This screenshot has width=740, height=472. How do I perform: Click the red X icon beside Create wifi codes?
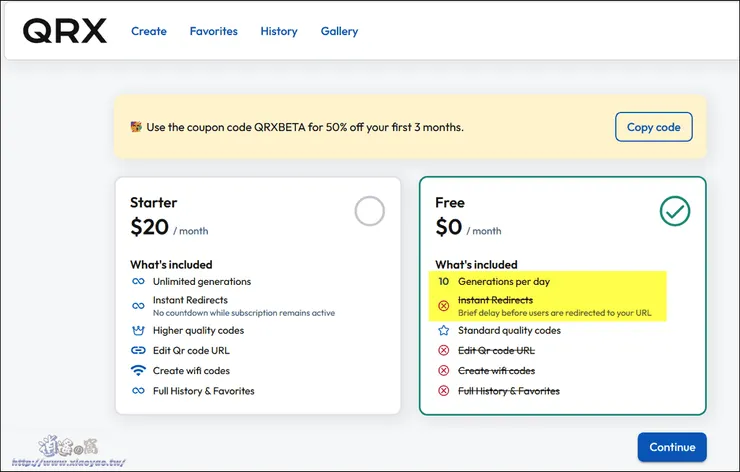pyautogui.click(x=443, y=370)
